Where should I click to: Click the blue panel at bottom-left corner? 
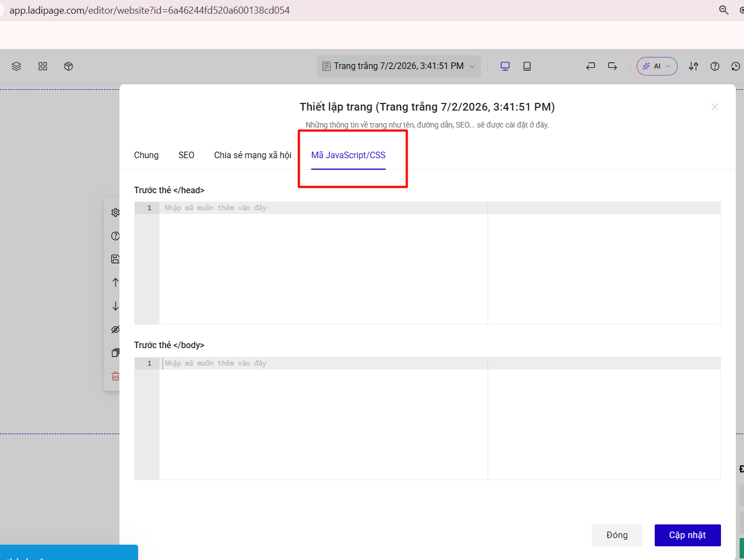(69, 552)
